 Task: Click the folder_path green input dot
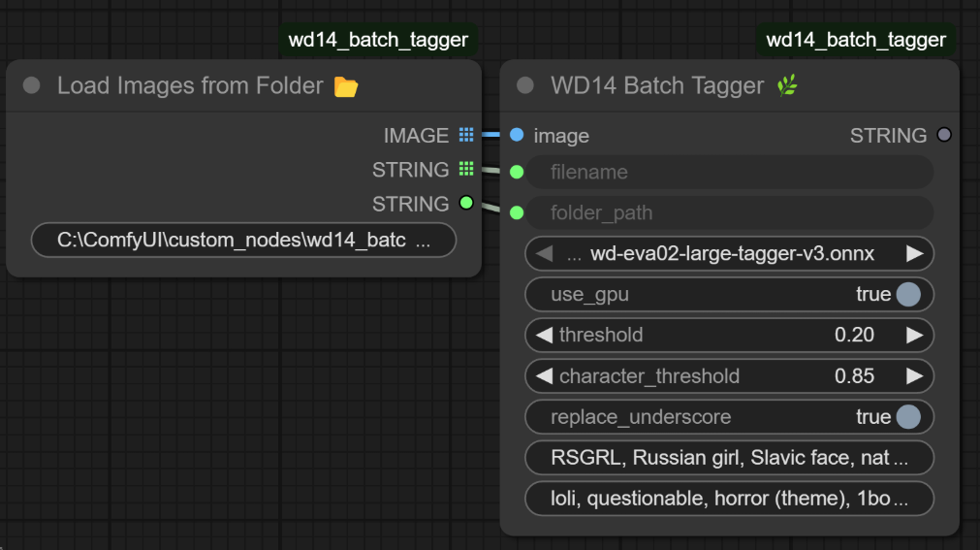517,212
